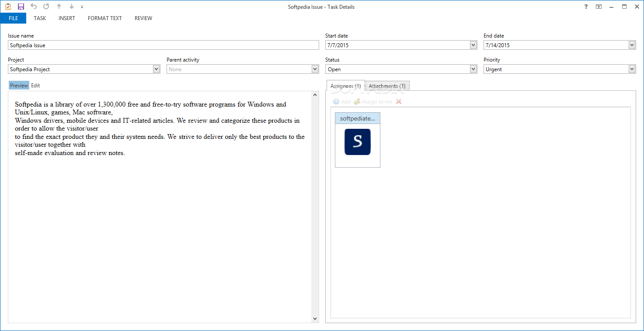Open Quick Access Toolbar customize dropdown

82,7
